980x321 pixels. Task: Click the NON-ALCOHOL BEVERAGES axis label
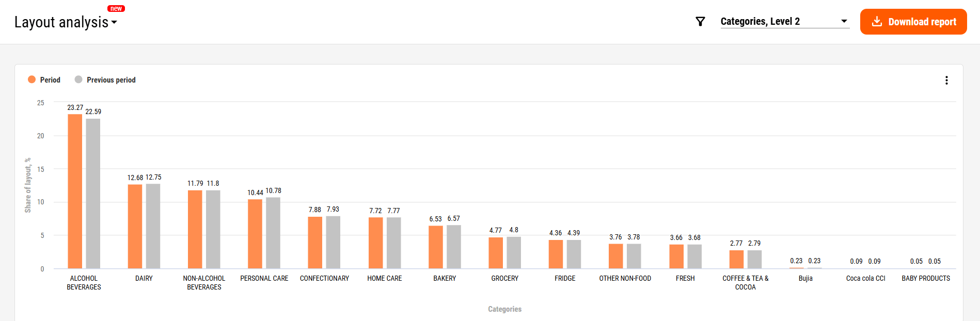point(204,282)
